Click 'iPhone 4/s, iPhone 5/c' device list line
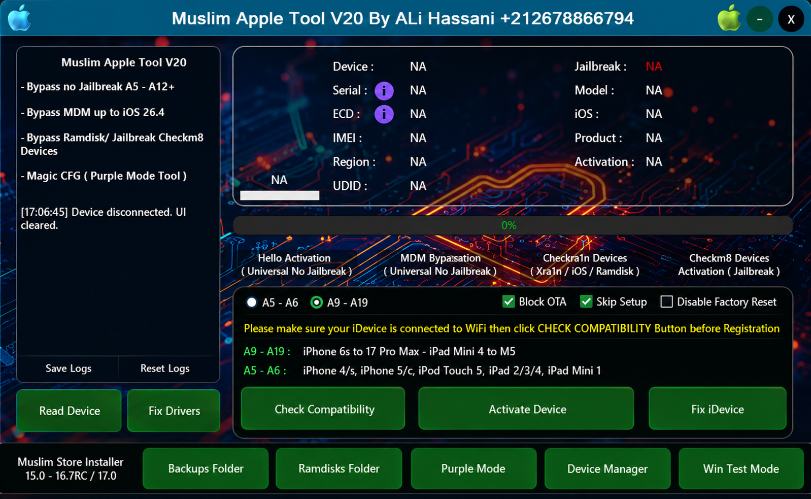811x499 pixels. click(x=452, y=371)
